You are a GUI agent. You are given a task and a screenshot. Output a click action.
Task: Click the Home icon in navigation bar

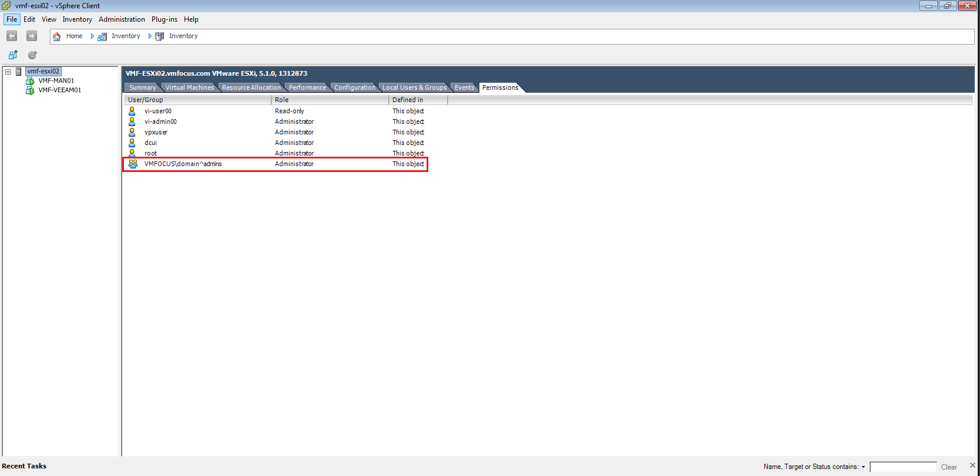tap(57, 36)
